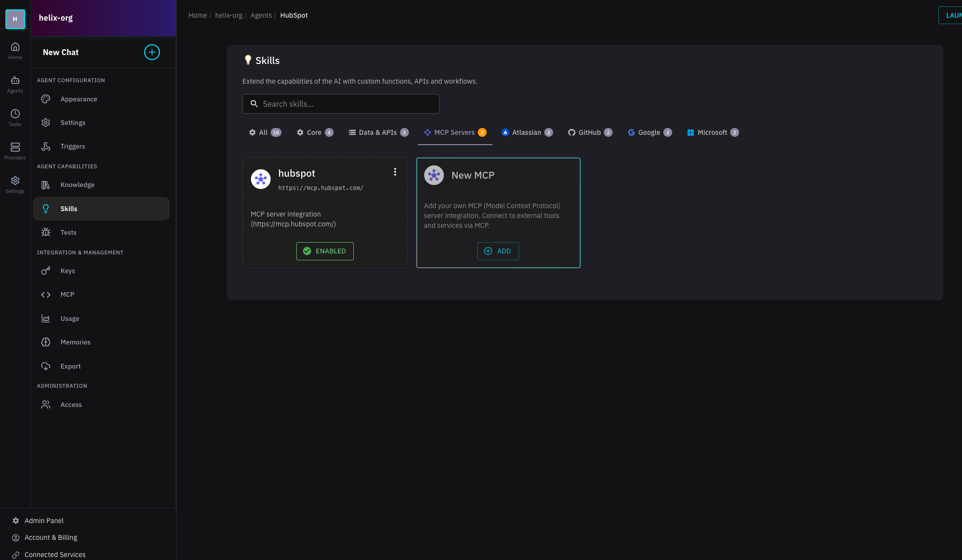Screen dimensions: 962x560
Task: Click the plus icon beside New Chat
Action: pos(152,52)
